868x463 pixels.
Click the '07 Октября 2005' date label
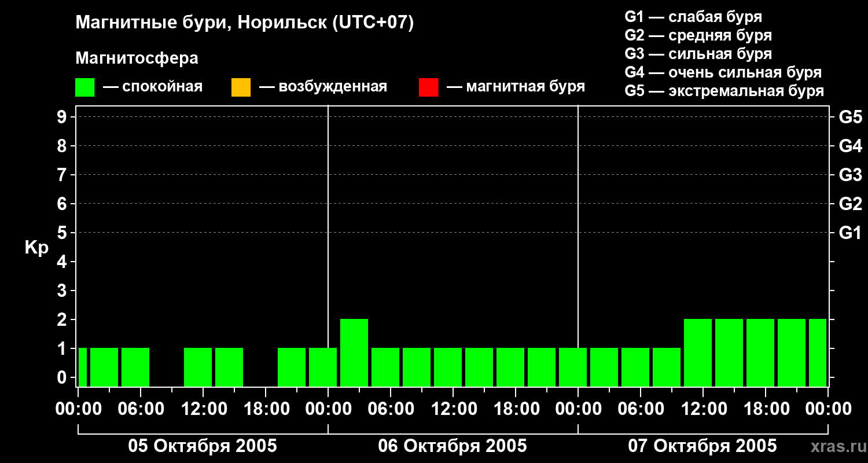tap(703, 446)
